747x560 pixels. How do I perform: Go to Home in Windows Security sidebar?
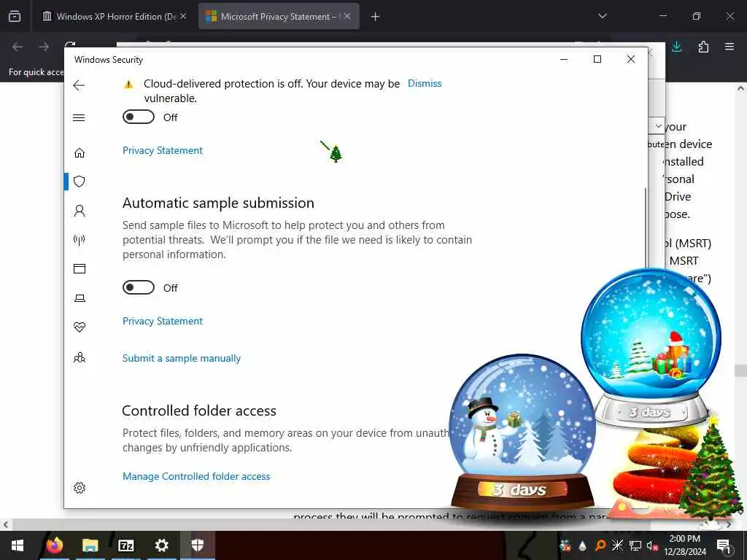point(80,152)
